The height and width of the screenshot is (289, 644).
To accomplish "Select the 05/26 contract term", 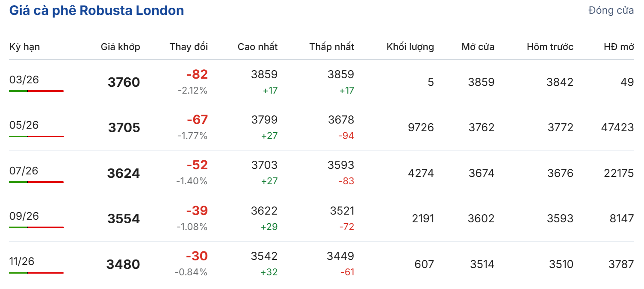I will point(24,125).
